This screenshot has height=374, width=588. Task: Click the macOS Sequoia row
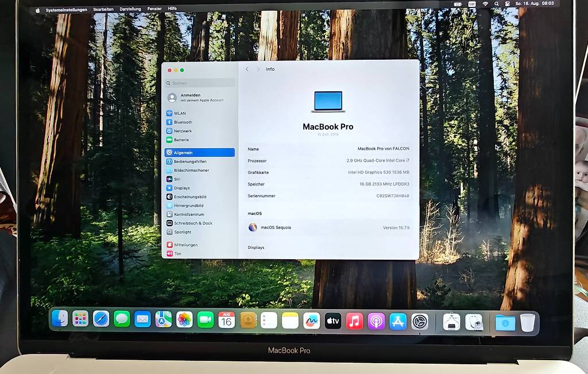(328, 228)
